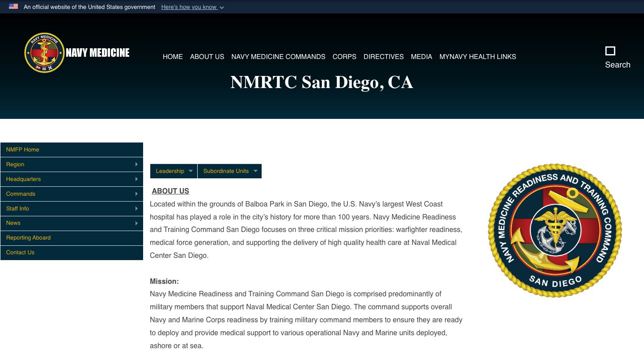Expand the Commands sidebar arrow
This screenshot has width=644, height=362.
tap(136, 194)
